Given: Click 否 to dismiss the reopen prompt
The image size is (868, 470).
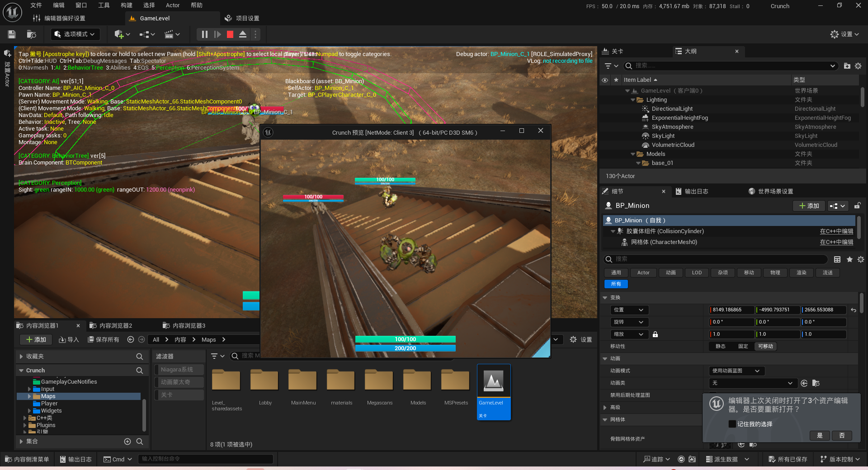Looking at the screenshot, I should 842,436.
